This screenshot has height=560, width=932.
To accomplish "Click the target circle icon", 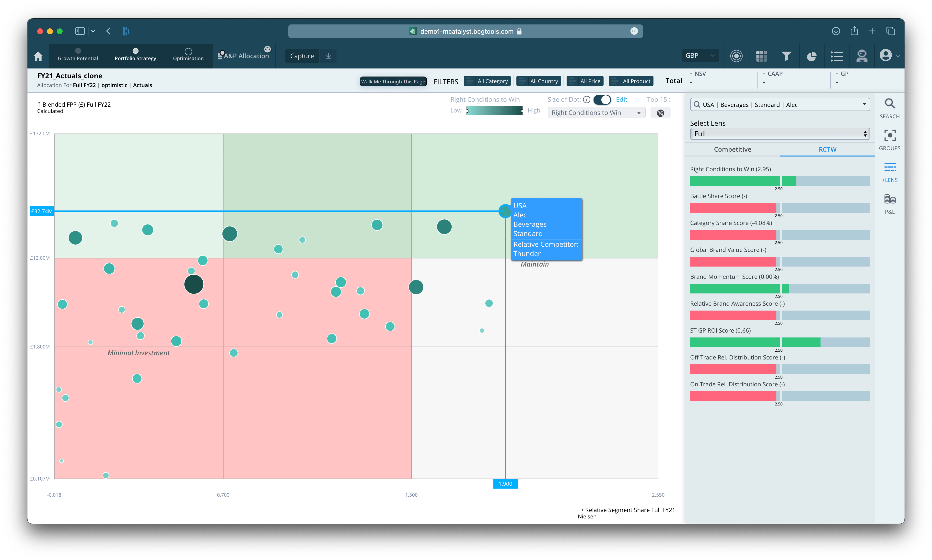I will pyautogui.click(x=736, y=56).
